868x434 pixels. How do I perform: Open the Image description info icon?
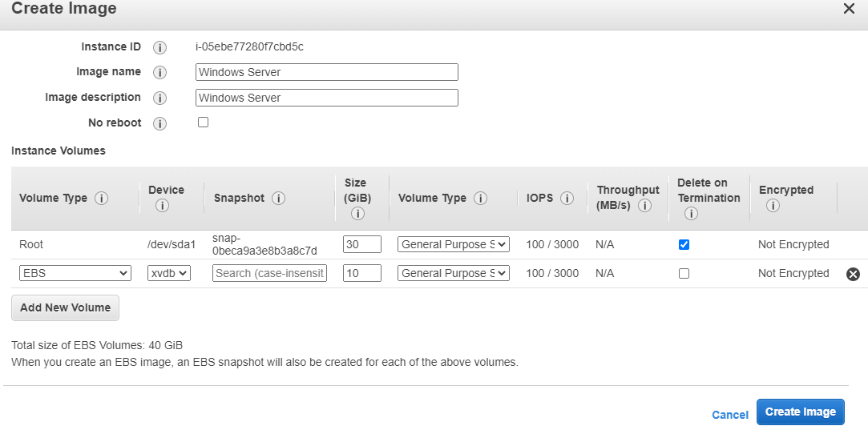tap(159, 98)
